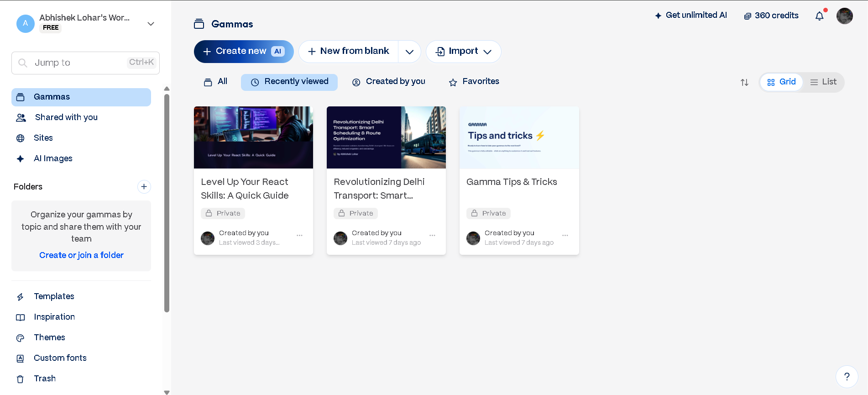Open Themes page
The height and width of the screenshot is (395, 868).
[x=81, y=337]
